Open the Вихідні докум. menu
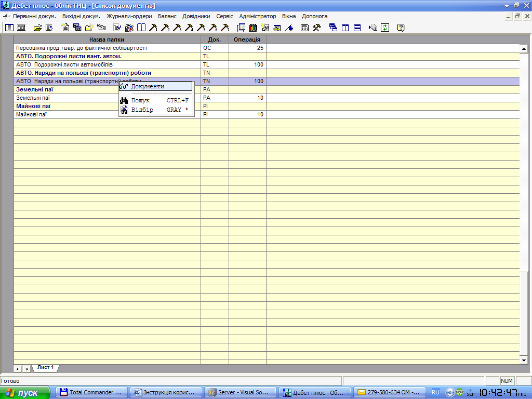532x399 pixels. click(x=81, y=16)
